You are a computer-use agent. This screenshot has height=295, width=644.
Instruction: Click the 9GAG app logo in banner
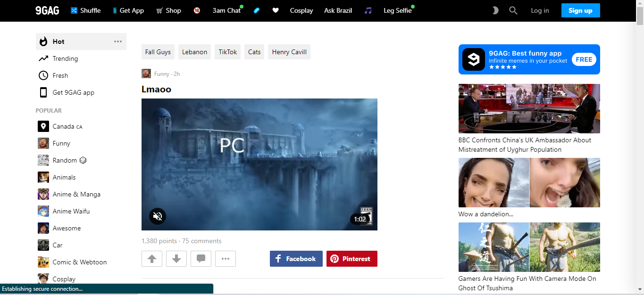[474, 59]
